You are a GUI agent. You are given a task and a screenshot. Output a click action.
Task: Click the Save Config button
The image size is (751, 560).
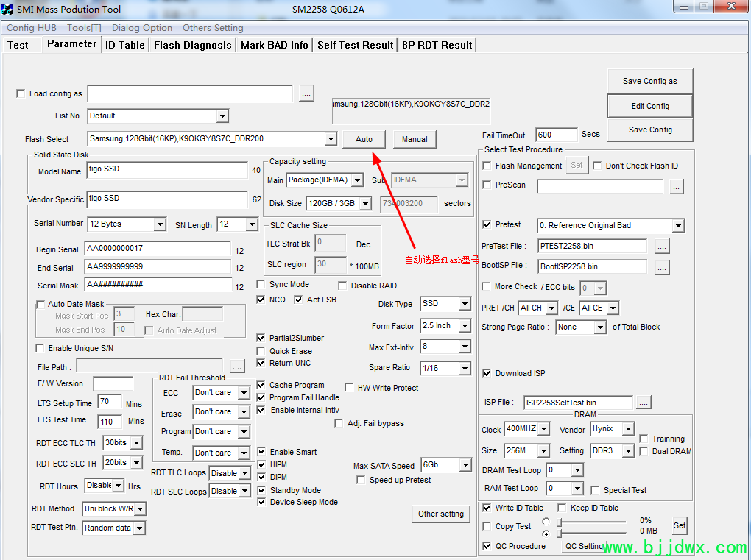click(x=650, y=130)
